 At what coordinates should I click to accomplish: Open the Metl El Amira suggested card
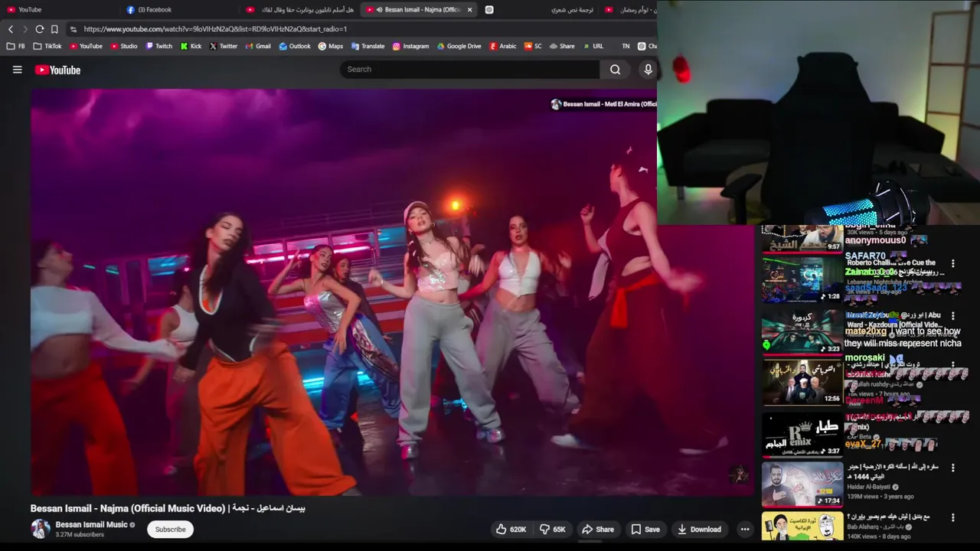[x=603, y=104]
